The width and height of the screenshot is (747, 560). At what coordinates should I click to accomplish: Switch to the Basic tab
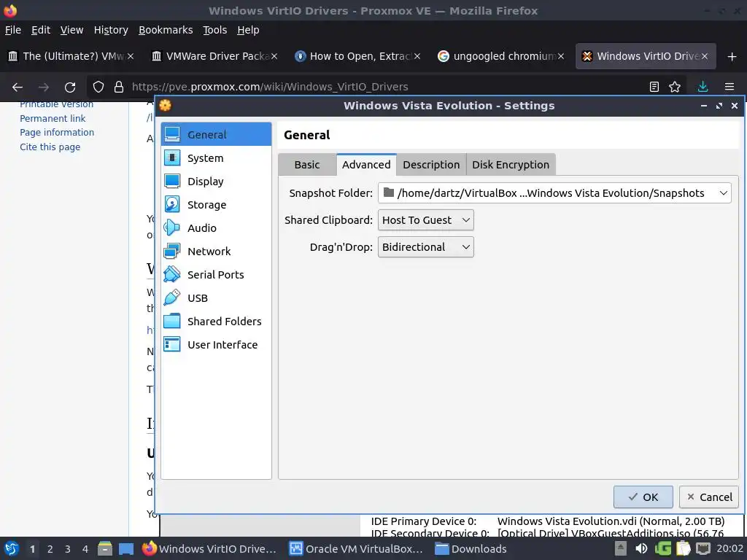[x=307, y=165]
